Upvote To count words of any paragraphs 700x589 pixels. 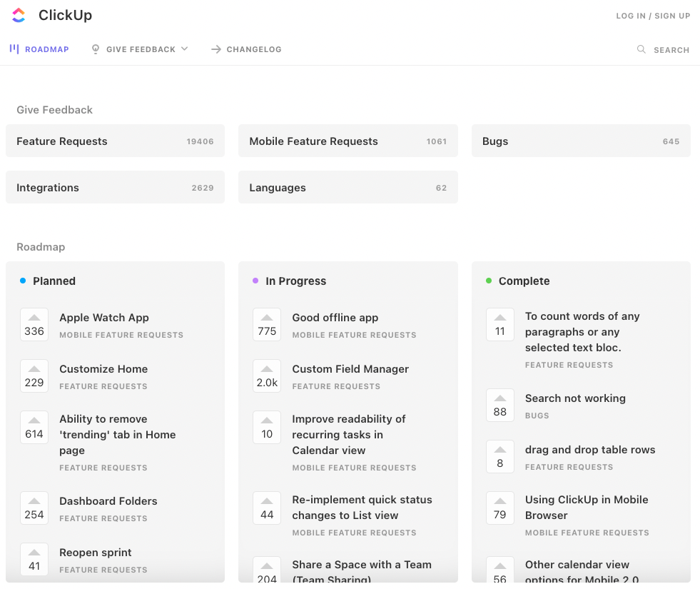(500, 325)
